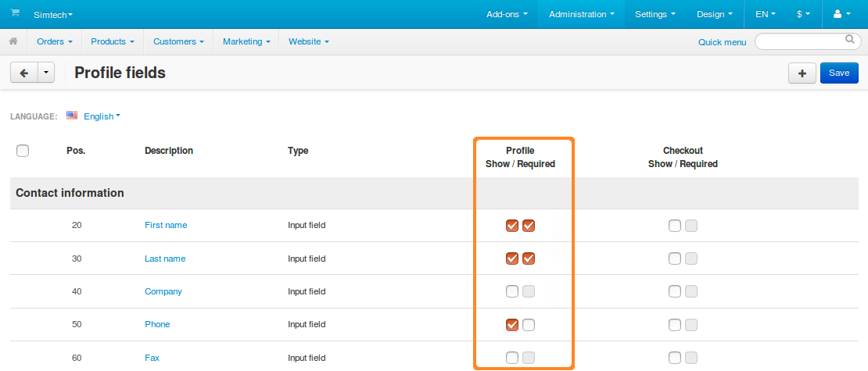Expand the Website menu

[x=309, y=41]
